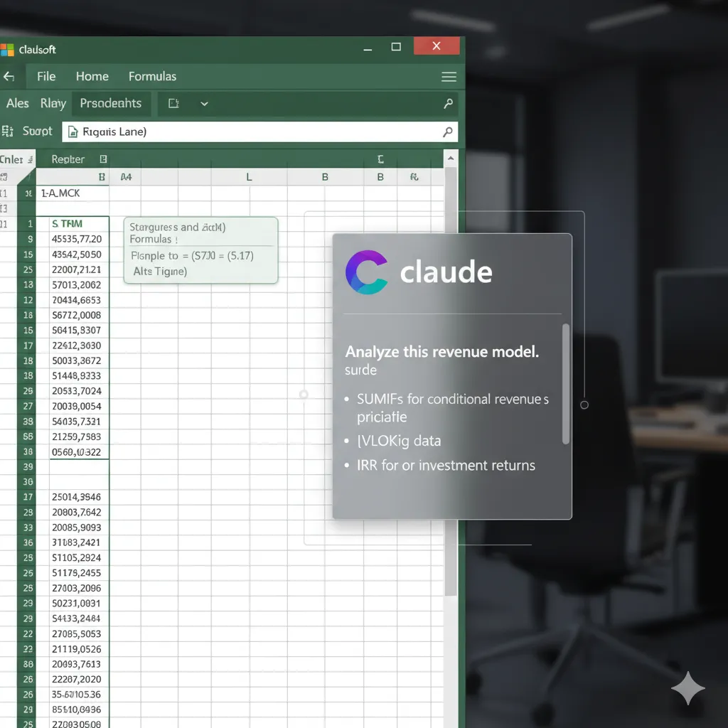
Task: Click the document icon before 'Rtgaris Lane)'
Action: 74,132
